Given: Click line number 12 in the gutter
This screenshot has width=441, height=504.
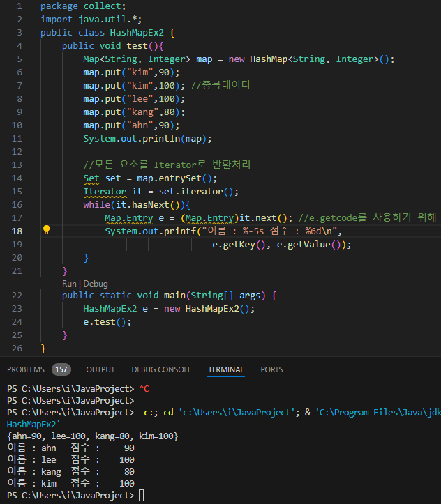Looking at the screenshot, I should tap(17, 152).
